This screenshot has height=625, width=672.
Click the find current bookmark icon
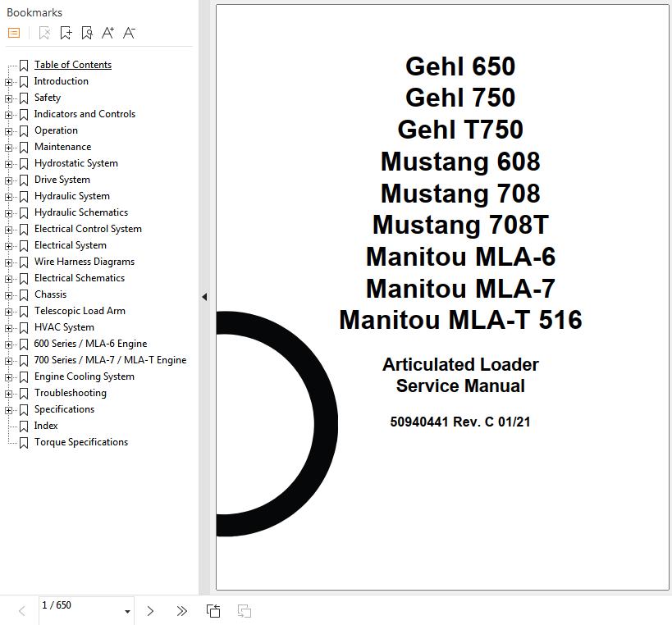[x=87, y=33]
